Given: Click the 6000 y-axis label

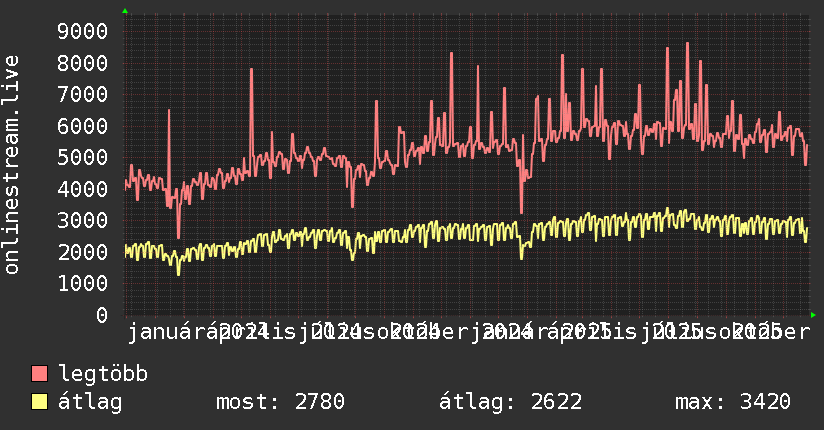Looking at the screenshot, I should point(83,126).
